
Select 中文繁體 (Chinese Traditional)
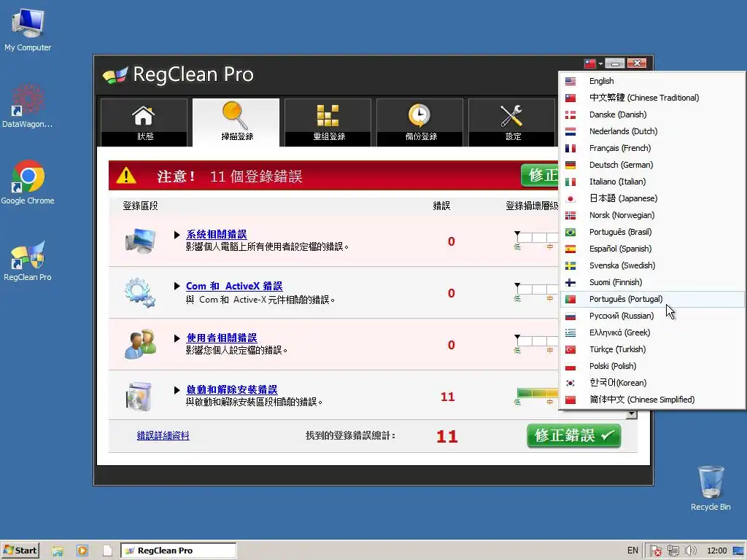652,98
